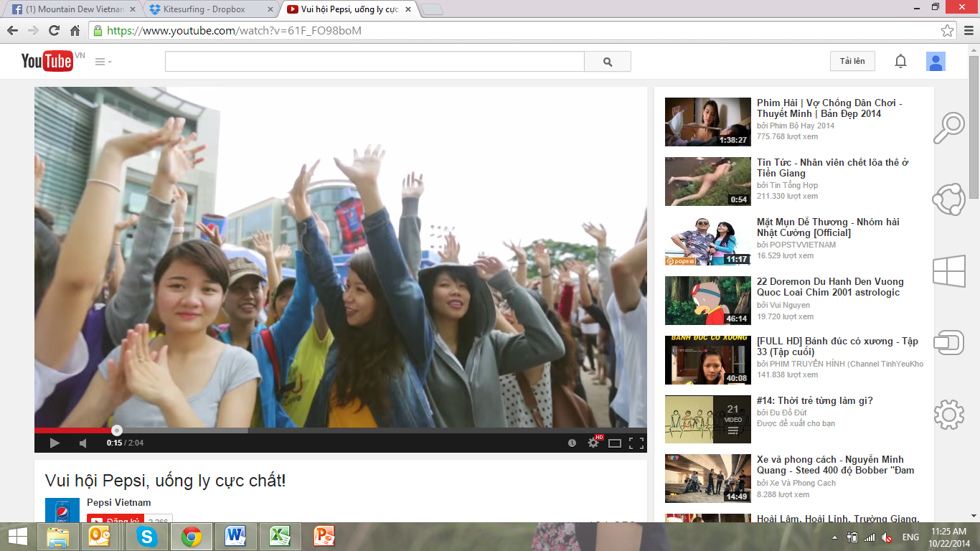The width and height of the screenshot is (980, 551).
Task: Toggle theater mode on player
Action: (615, 443)
